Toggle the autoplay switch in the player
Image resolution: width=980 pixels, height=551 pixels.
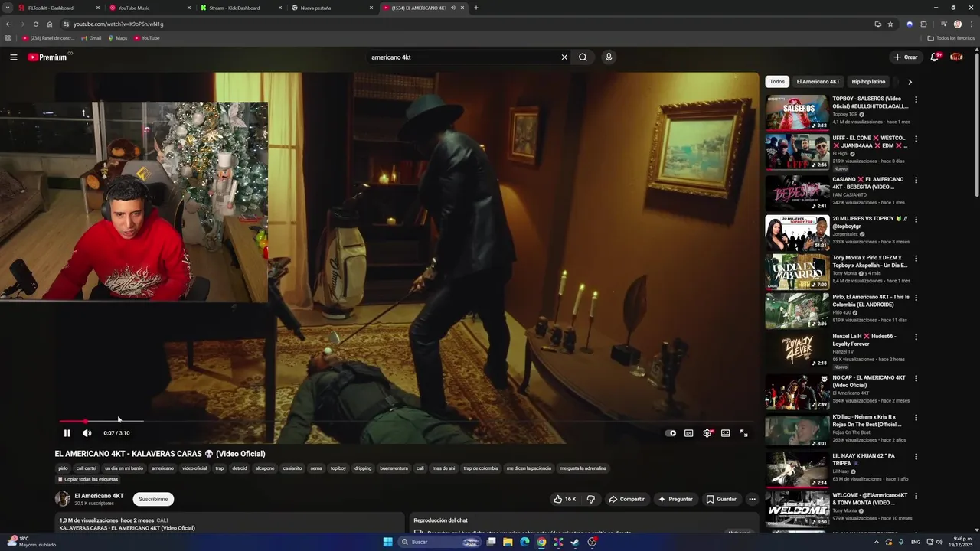point(671,433)
